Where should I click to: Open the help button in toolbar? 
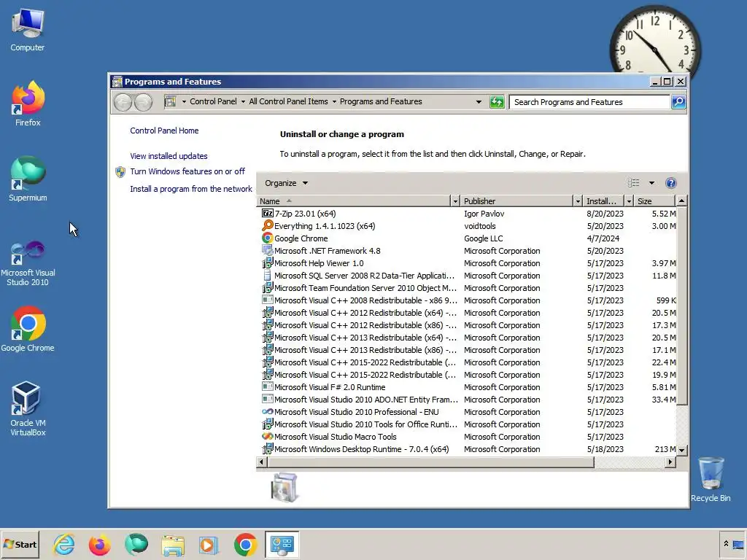[671, 183]
